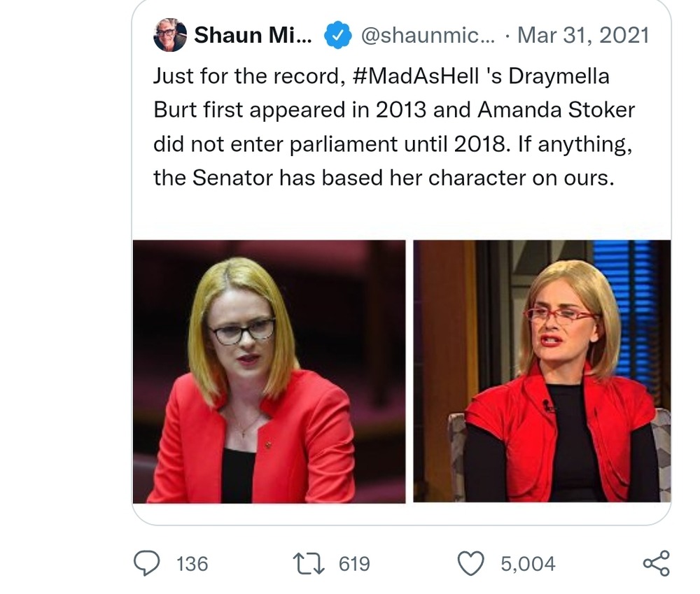Image resolution: width=700 pixels, height=594 pixels.
Task: Enlarge the right photo in the tweet
Action: pyautogui.click(x=542, y=372)
